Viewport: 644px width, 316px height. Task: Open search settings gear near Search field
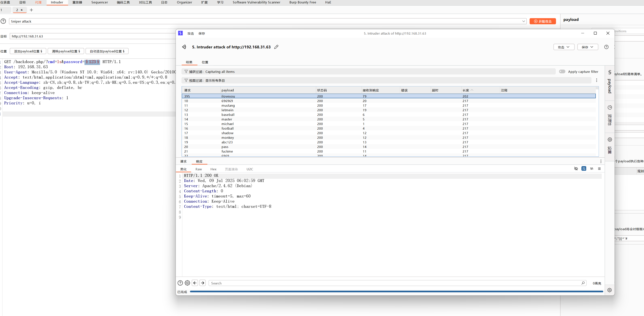tap(187, 283)
